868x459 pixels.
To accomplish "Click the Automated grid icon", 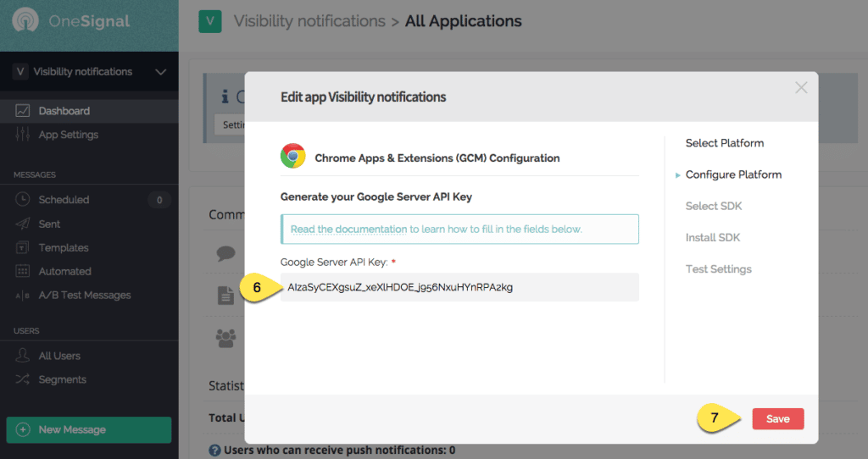I will pos(23,272).
